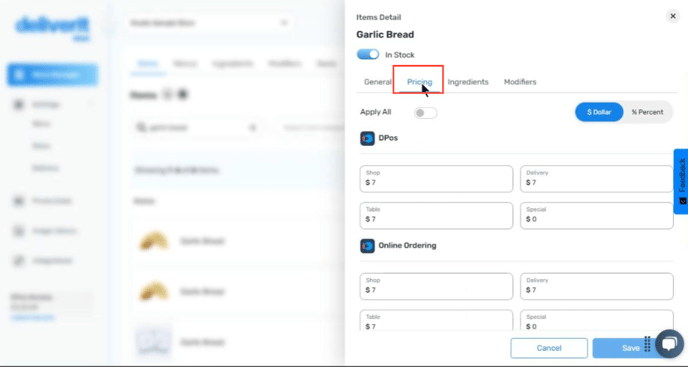Select the $ Dollar pricing mode
This screenshot has width=688, height=367.
tap(599, 112)
